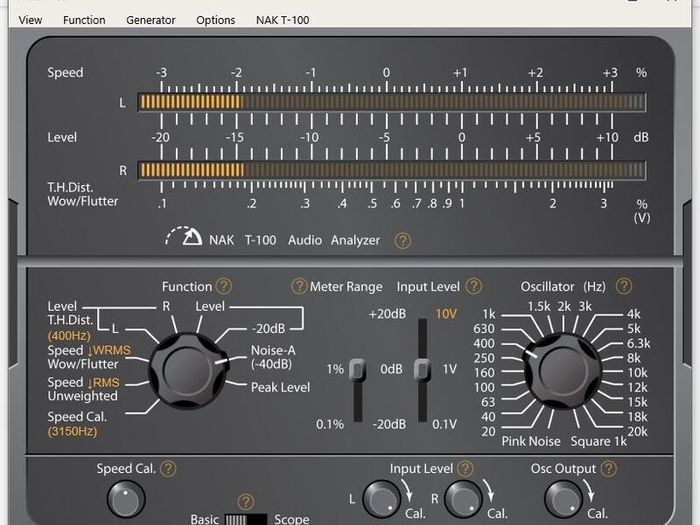This screenshot has width=700, height=525.
Task: Click the help icon beside Audio Analyzer
Action: point(402,241)
